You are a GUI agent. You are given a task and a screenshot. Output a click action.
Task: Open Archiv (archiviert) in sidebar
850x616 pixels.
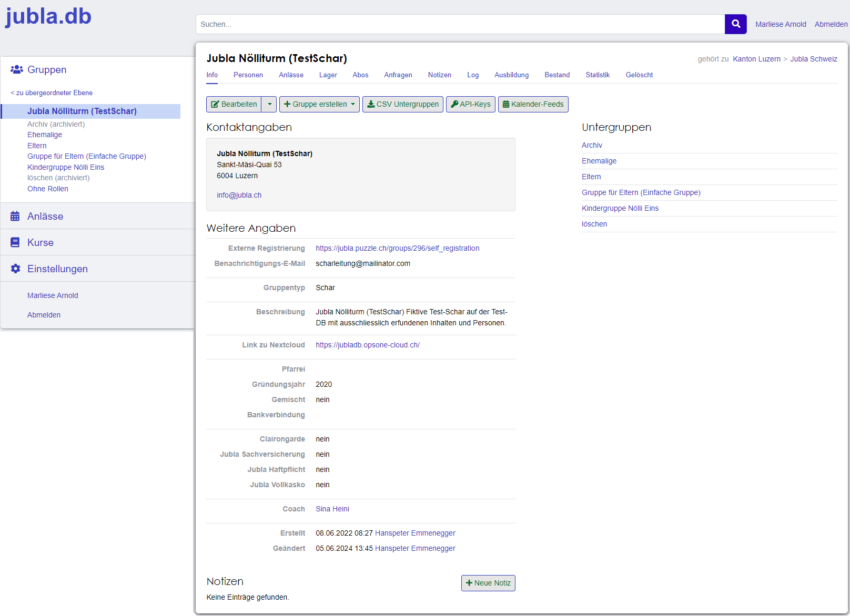(x=56, y=124)
